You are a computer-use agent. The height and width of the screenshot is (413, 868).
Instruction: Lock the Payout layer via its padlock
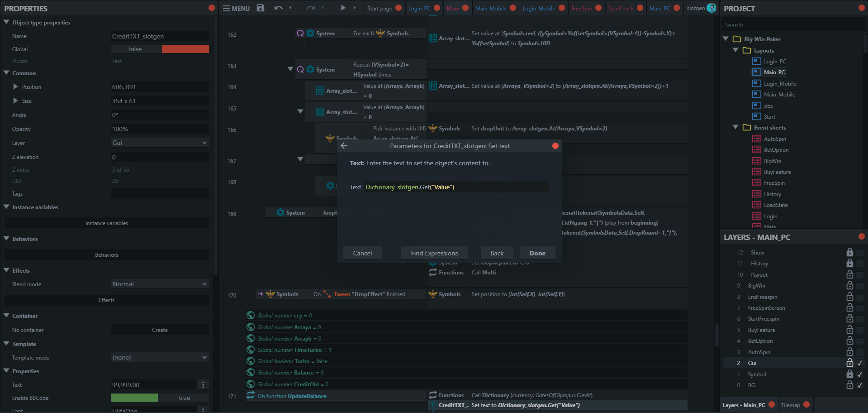point(850,274)
